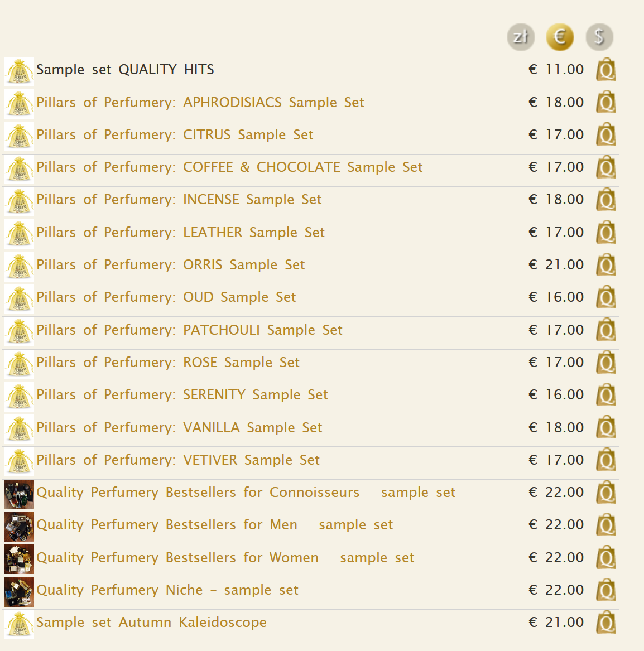Click the ROSE Sample Set pouch thumbnail
Screen dimensions: 644x651
[19, 364]
